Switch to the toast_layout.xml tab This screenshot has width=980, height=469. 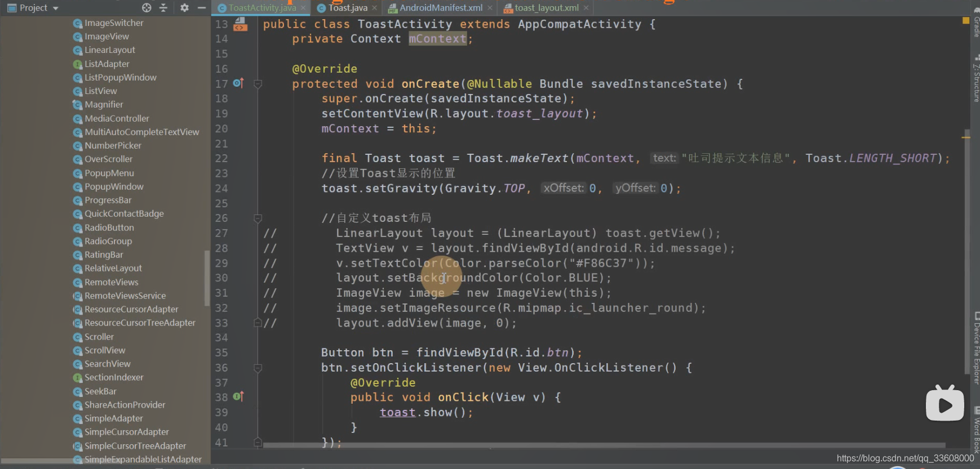547,8
